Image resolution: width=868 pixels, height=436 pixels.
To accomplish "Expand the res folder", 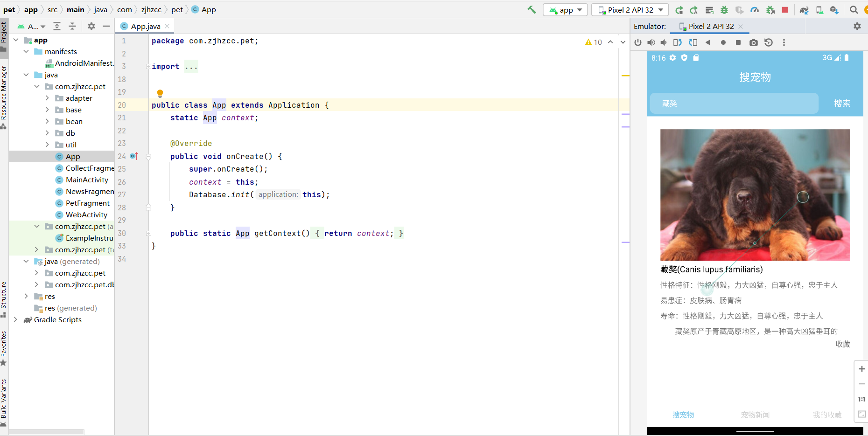I will coord(26,296).
